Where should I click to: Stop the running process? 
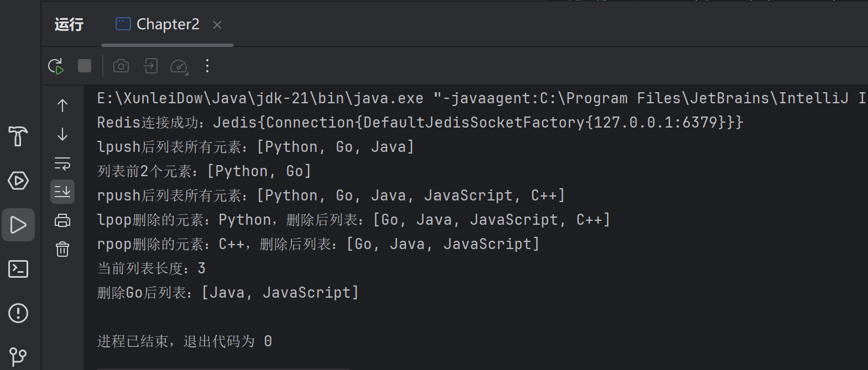[85, 66]
